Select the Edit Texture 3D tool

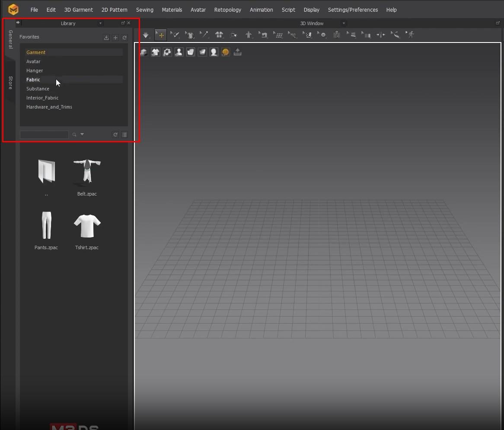tap(351, 35)
